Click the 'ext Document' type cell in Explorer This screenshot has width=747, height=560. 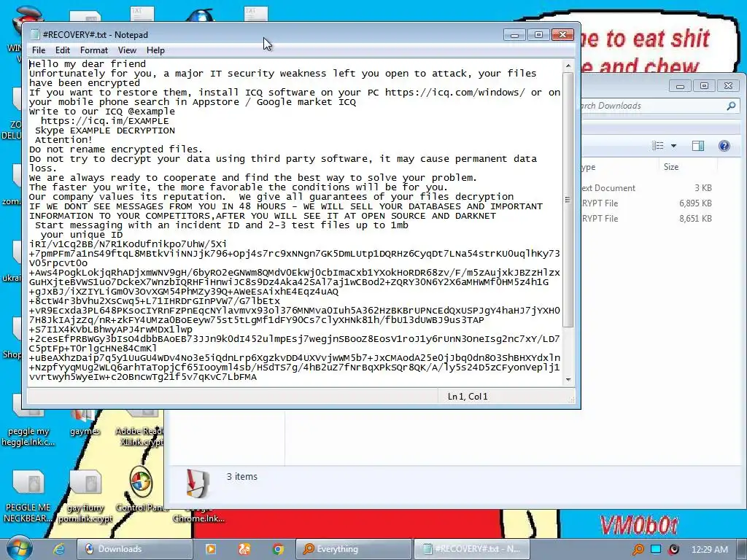tap(608, 188)
